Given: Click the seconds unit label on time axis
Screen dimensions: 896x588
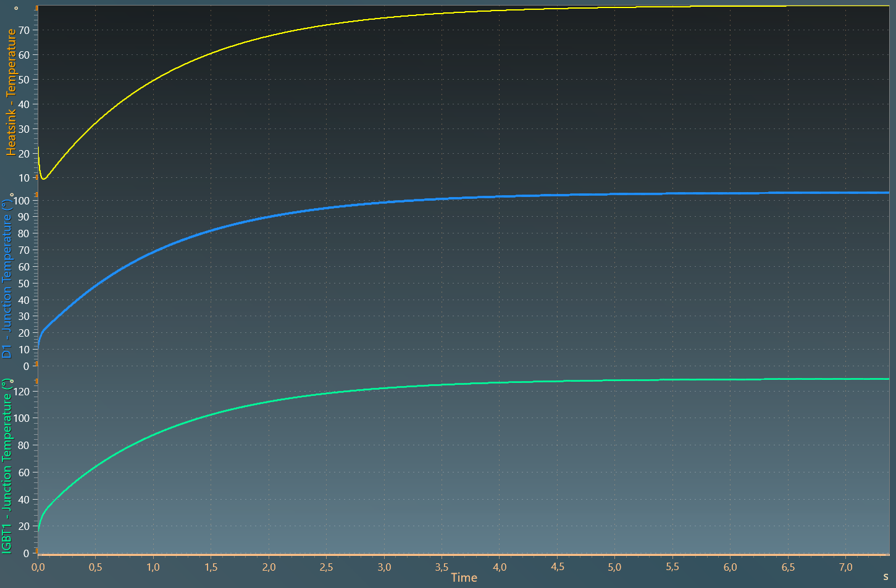Looking at the screenshot, I should click(x=886, y=577).
